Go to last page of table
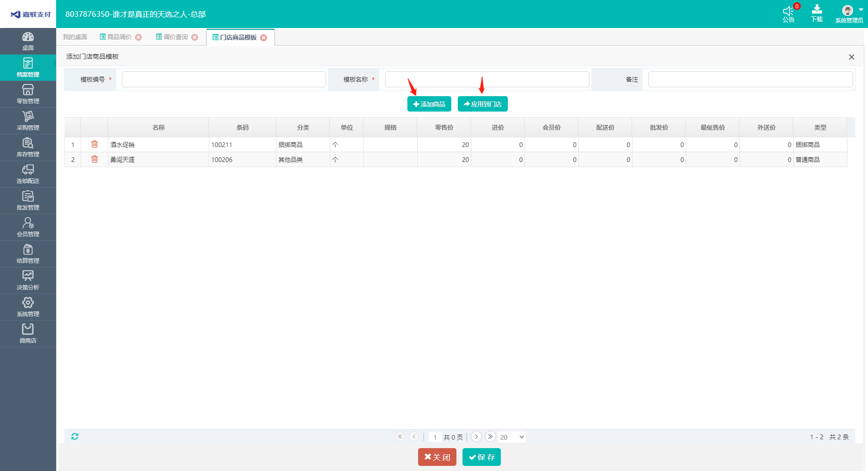868x471 pixels. (x=490, y=436)
